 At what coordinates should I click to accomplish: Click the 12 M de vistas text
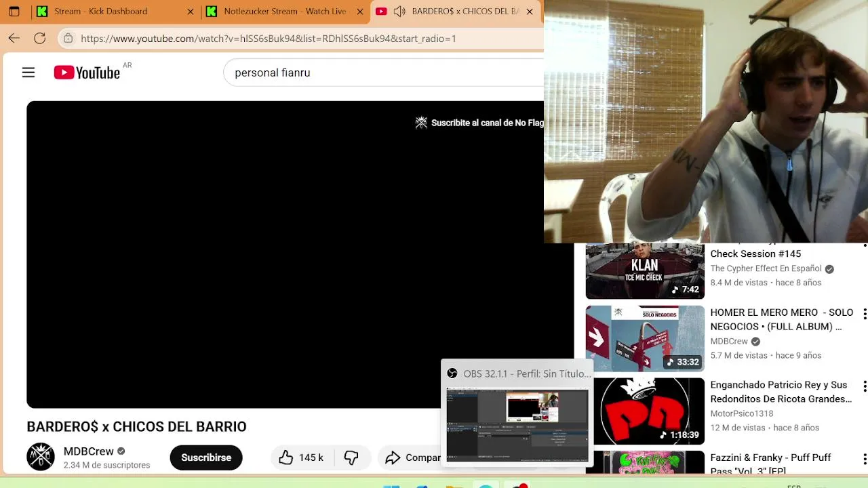click(x=738, y=428)
